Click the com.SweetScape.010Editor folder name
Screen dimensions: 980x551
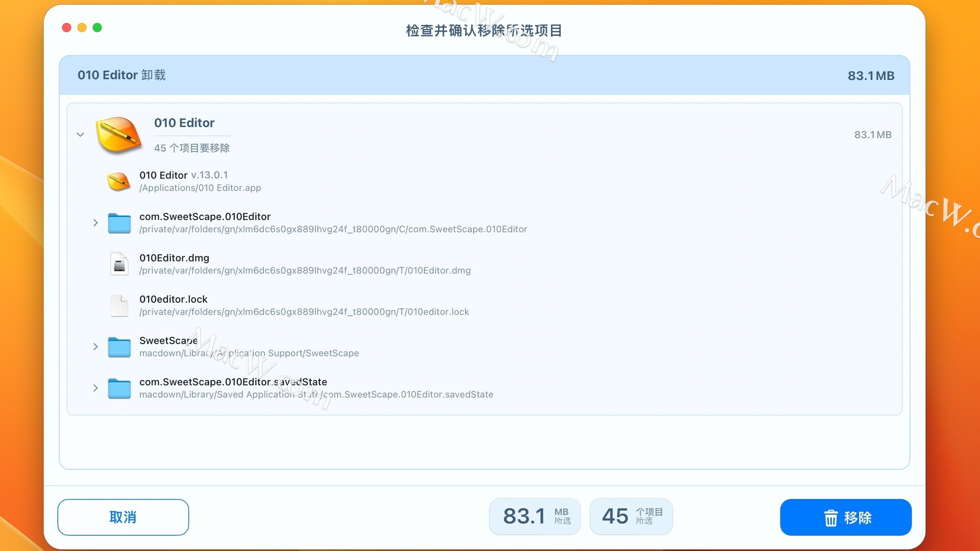coord(205,217)
